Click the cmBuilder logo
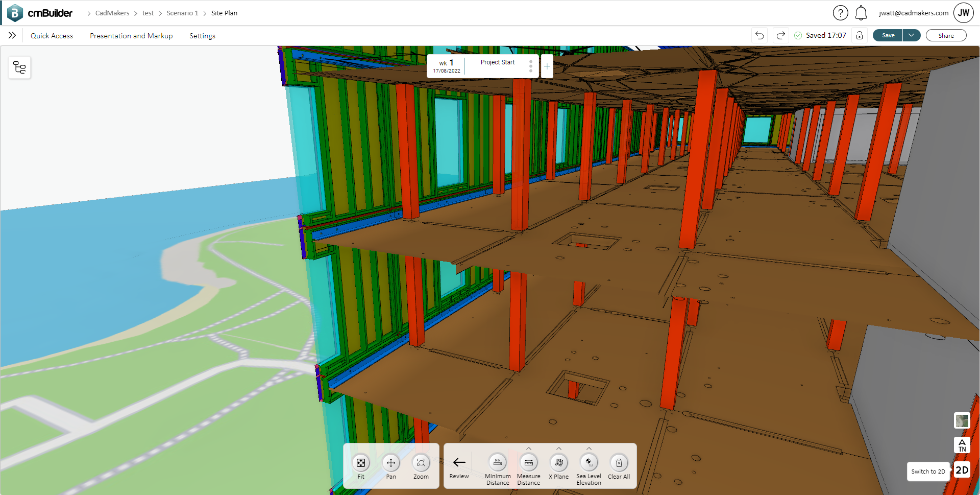 [40, 13]
